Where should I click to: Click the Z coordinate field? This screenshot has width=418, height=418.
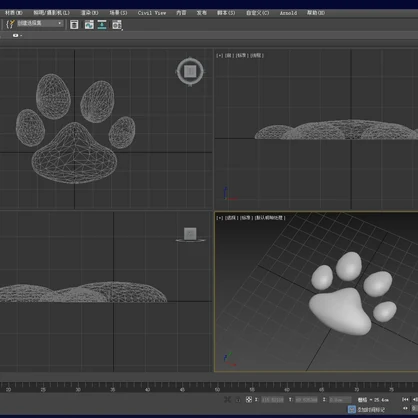point(340,399)
